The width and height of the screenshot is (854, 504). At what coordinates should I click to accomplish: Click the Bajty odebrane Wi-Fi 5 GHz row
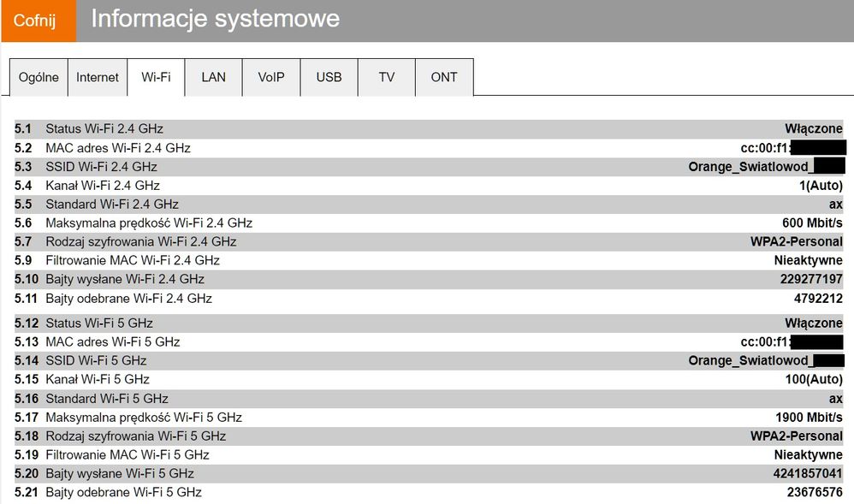pos(428,492)
